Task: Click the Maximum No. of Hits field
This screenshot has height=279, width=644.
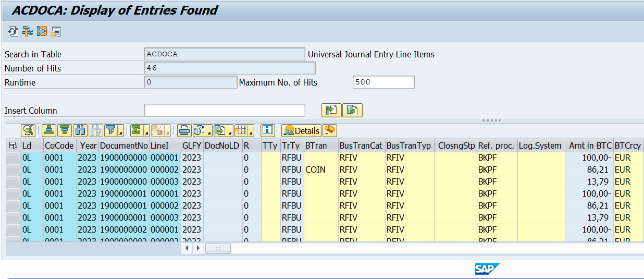Action: point(383,82)
